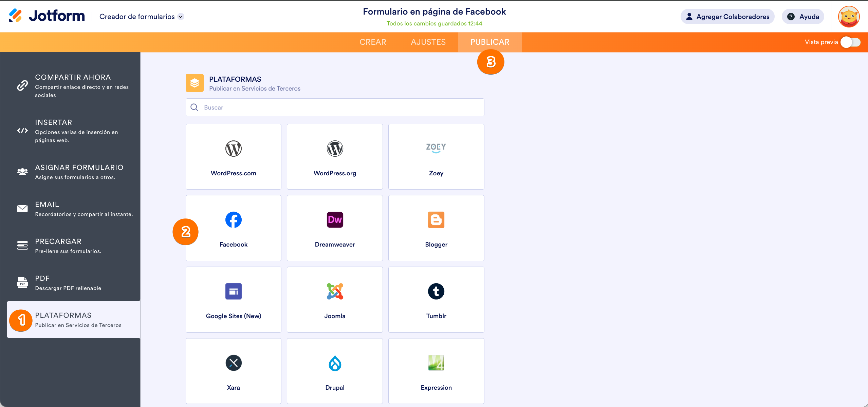868x407 pixels.
Task: Click the WordPress.com platform icon
Action: [233, 149]
